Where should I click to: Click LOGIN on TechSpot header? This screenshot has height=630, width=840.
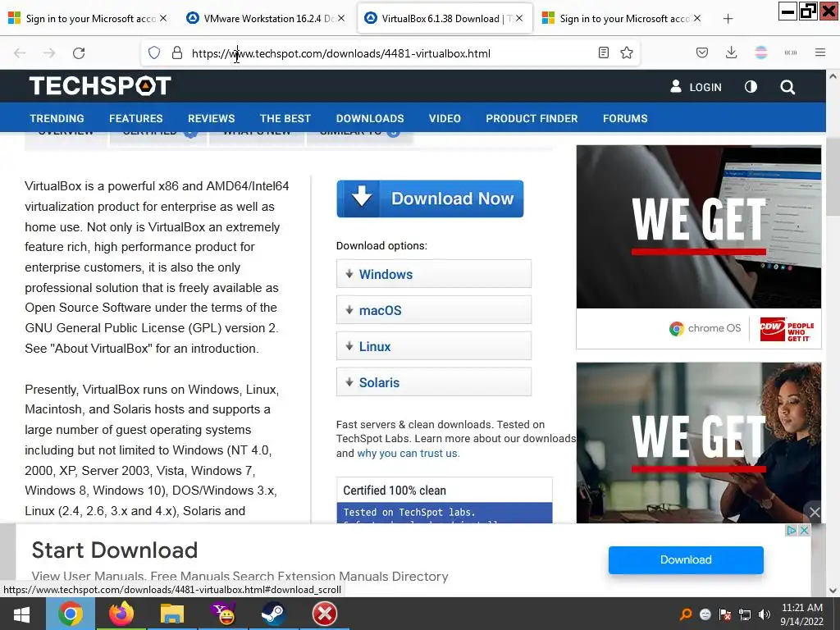[696, 87]
